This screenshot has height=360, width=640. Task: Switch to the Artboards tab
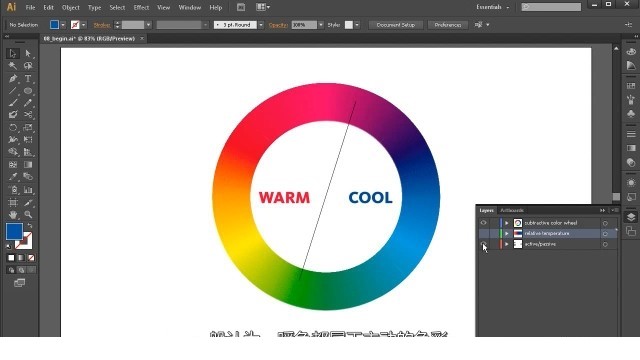click(x=512, y=210)
